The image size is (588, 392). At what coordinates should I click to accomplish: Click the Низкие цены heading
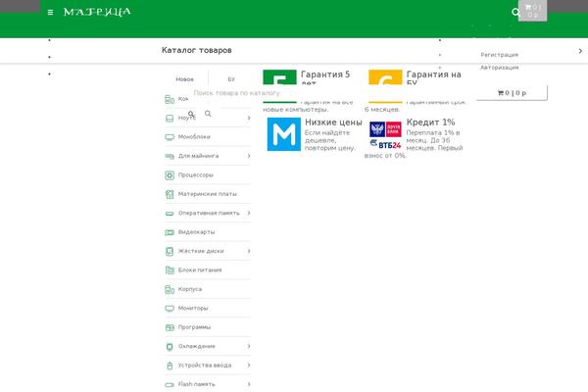click(x=333, y=122)
